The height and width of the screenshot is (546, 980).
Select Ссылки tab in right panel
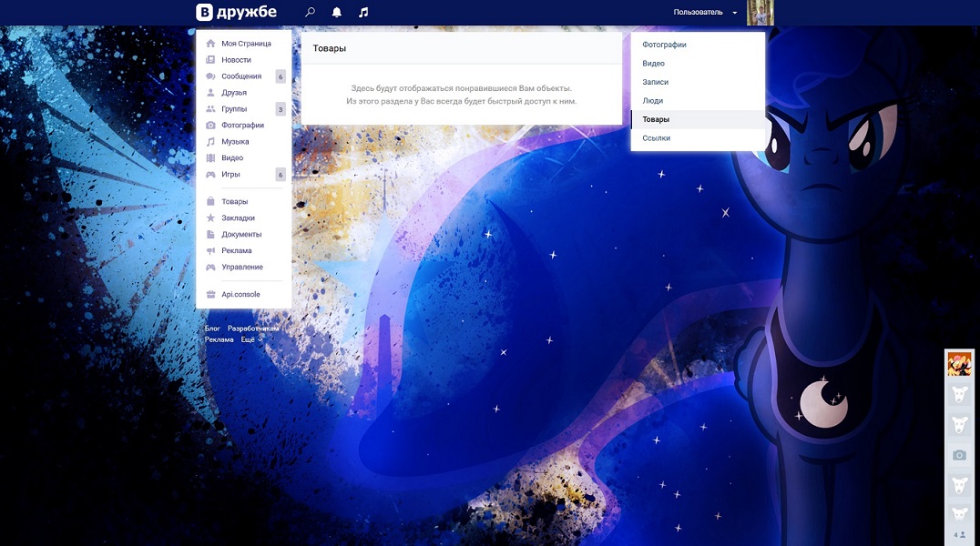[699, 138]
